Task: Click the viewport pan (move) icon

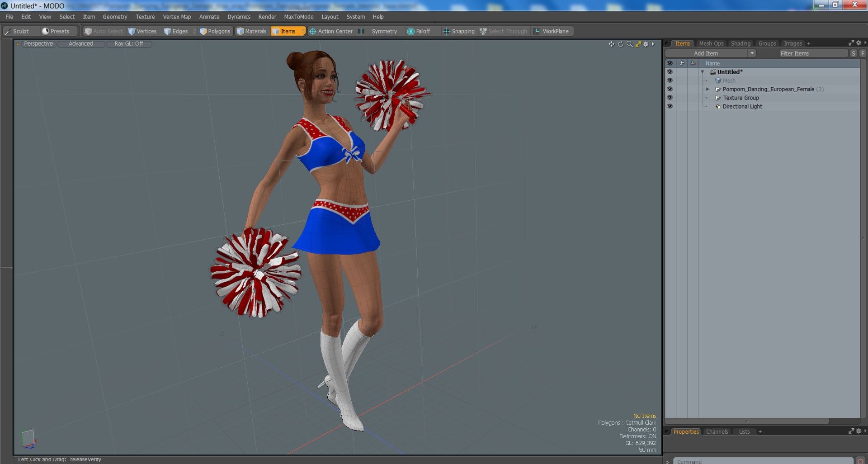Action: pos(611,44)
